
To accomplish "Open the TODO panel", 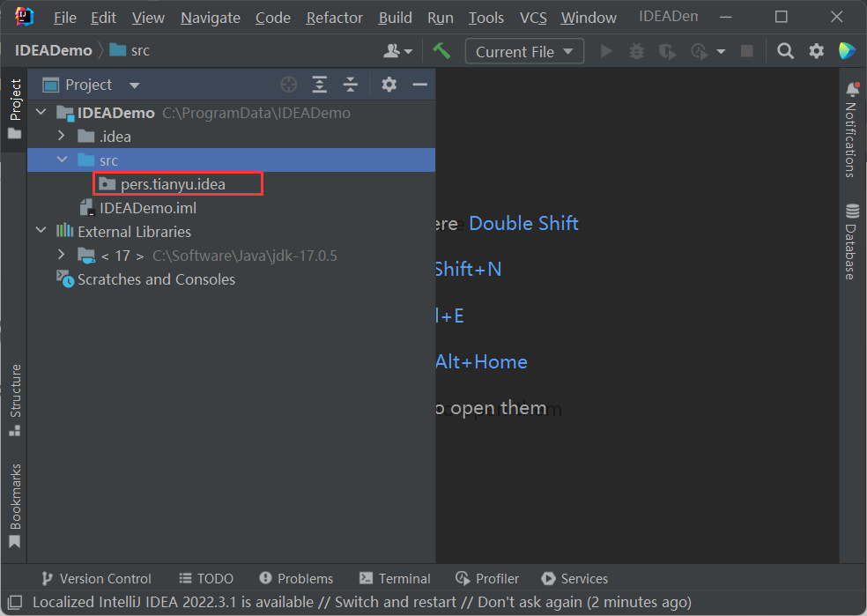I will point(205,578).
